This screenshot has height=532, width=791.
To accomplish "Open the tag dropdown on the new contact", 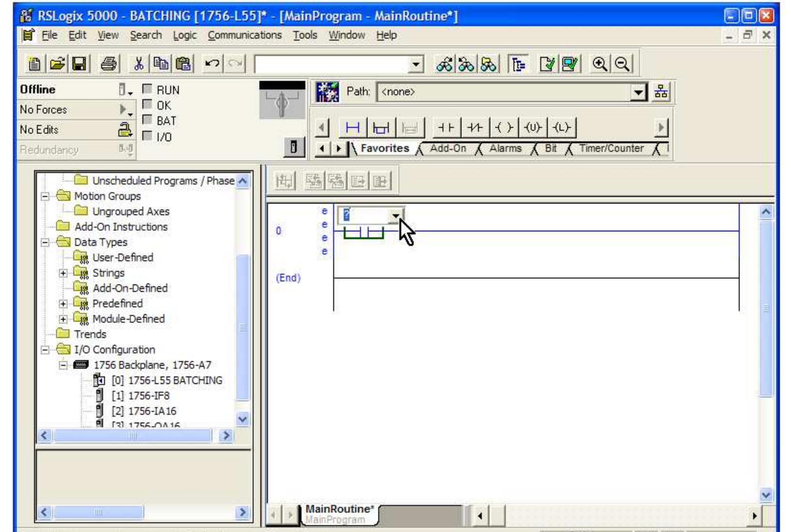I will [x=395, y=217].
